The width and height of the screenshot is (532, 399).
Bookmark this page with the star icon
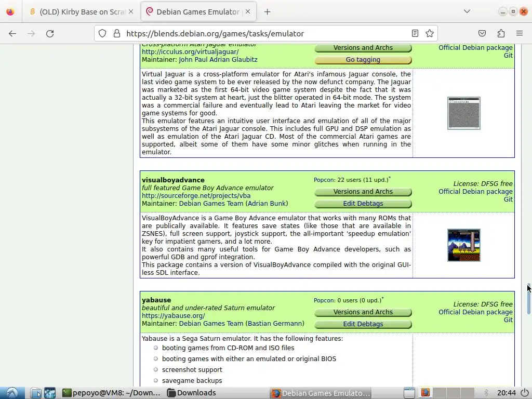pyautogui.click(x=430, y=33)
